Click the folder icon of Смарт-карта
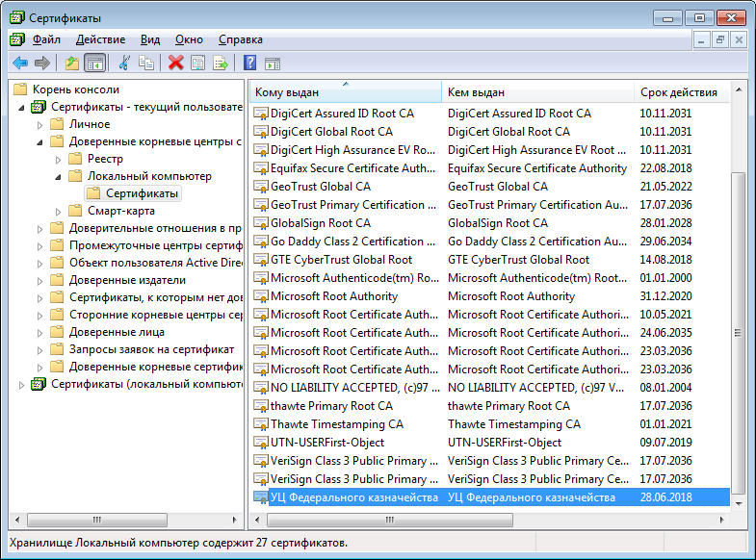This screenshot has height=560, width=756. tap(75, 211)
